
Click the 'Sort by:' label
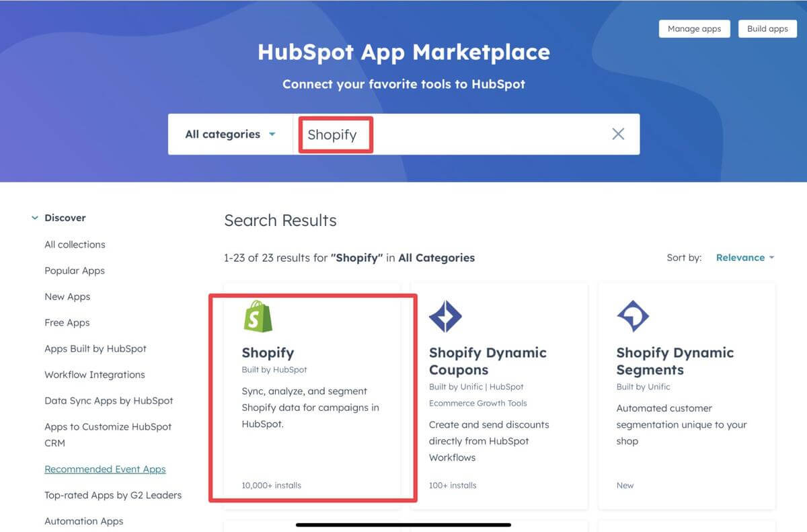coord(684,258)
